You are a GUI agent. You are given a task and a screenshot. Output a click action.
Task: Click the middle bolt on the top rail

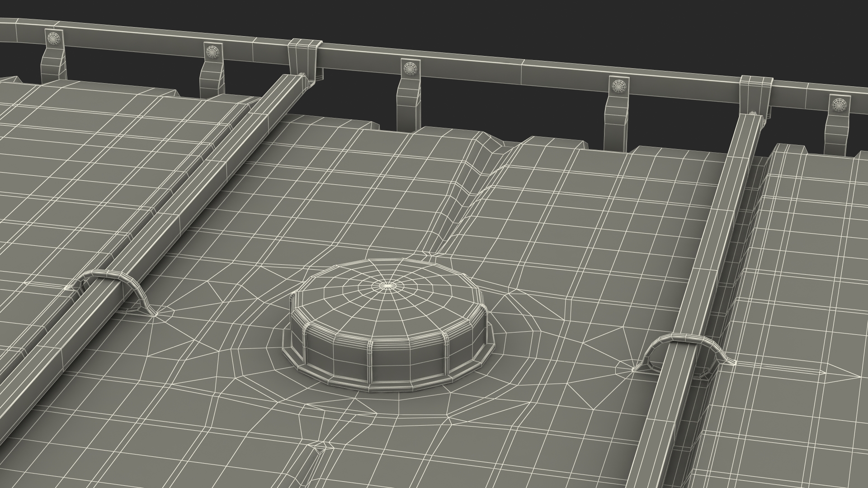[x=410, y=69]
